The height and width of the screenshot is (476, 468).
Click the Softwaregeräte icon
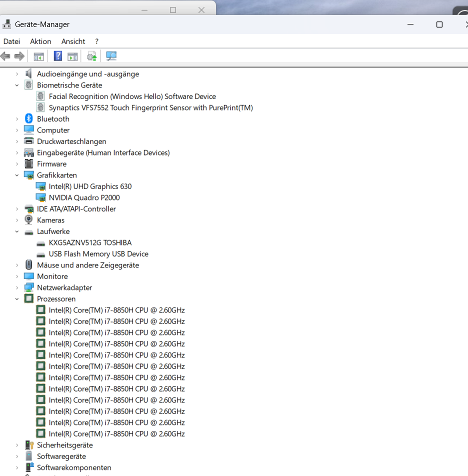tap(29, 456)
